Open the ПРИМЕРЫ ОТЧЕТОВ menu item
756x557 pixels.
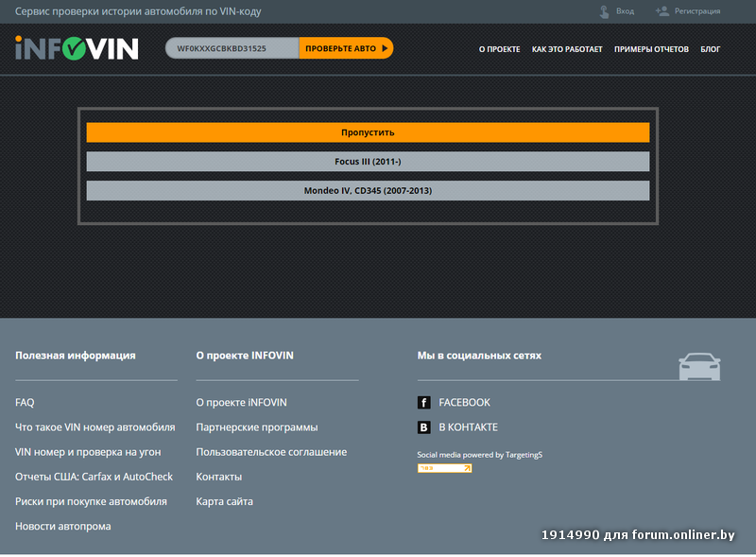651,49
